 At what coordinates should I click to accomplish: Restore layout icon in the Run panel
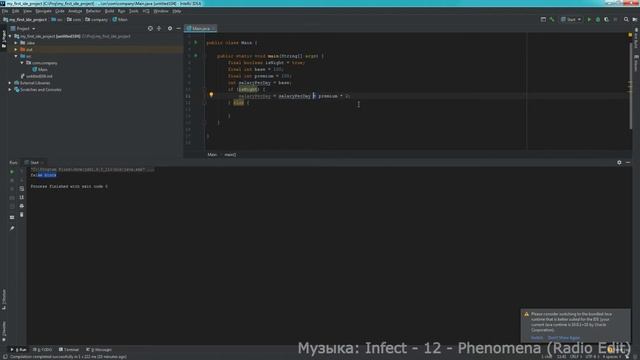tap(12, 218)
